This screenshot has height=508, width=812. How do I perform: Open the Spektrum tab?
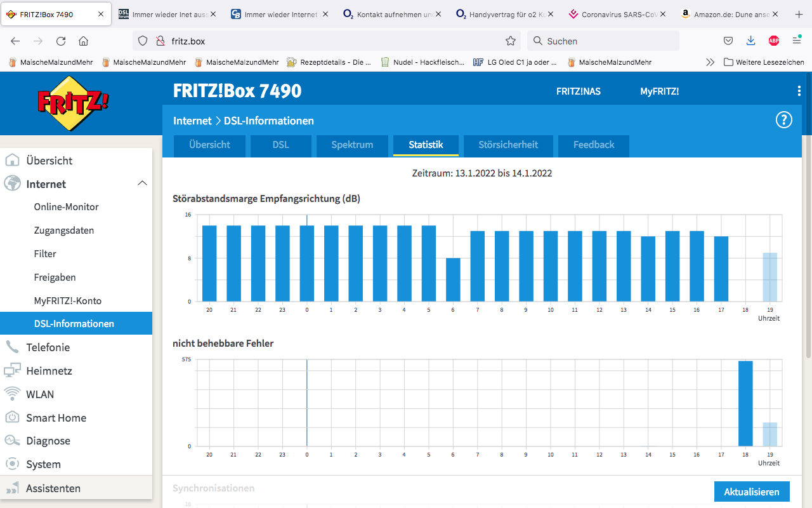coord(352,145)
